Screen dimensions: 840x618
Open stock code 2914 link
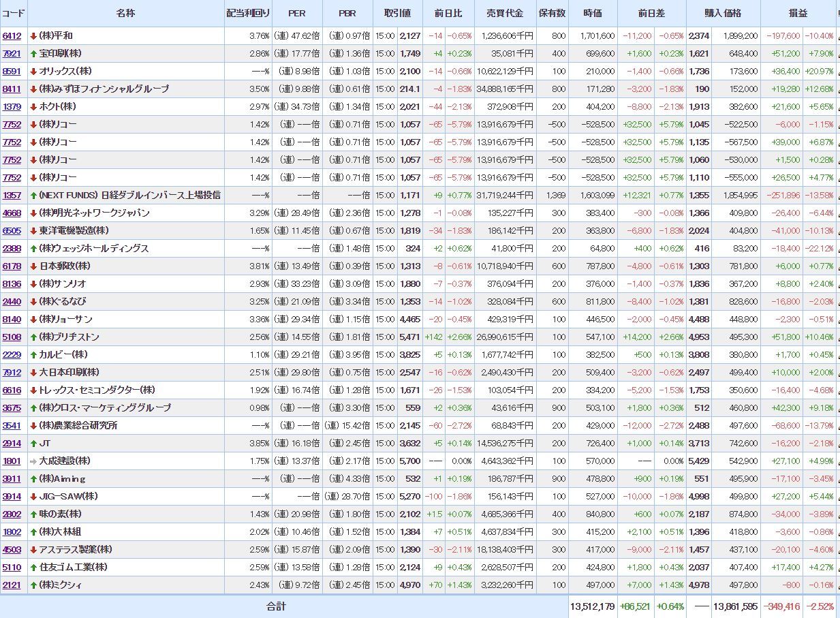click(12, 444)
